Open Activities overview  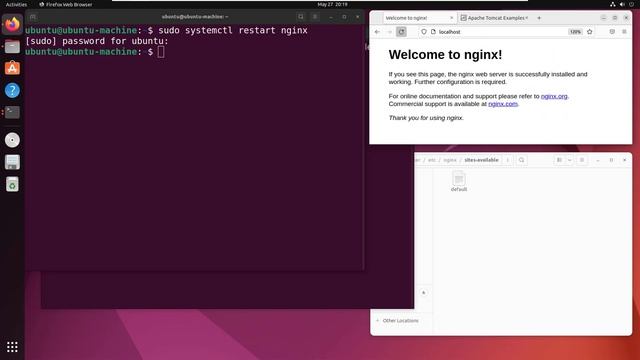pos(16,4)
